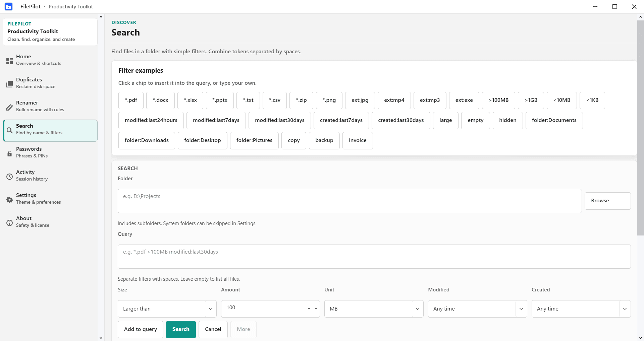Insert the invoice keyword chip

358,140
